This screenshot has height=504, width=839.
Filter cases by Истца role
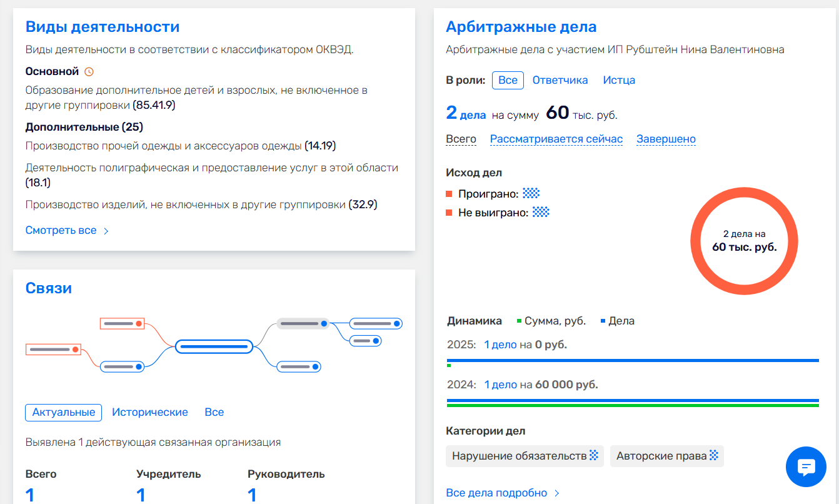(619, 80)
